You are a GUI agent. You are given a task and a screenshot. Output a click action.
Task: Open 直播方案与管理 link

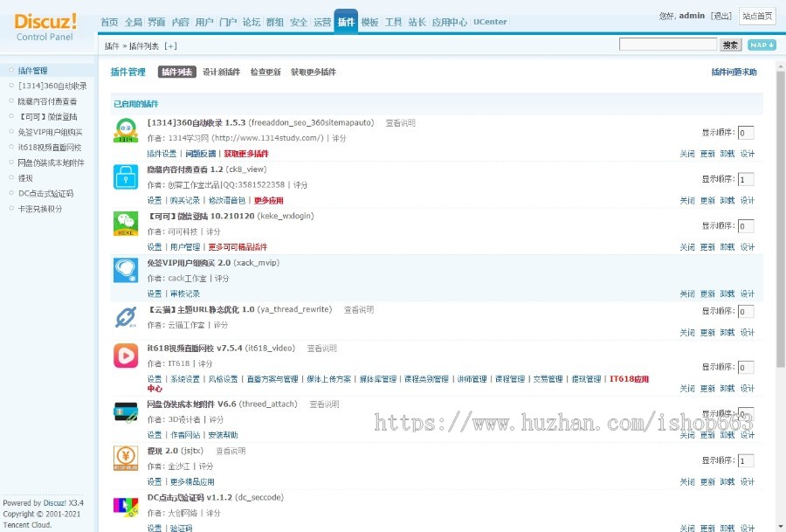[x=272, y=379]
